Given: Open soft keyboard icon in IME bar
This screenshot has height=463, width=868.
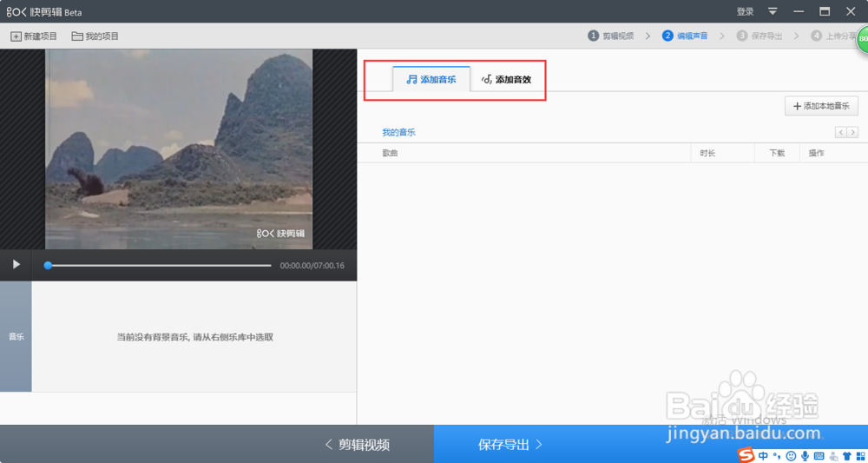Looking at the screenshot, I should coord(819,456).
